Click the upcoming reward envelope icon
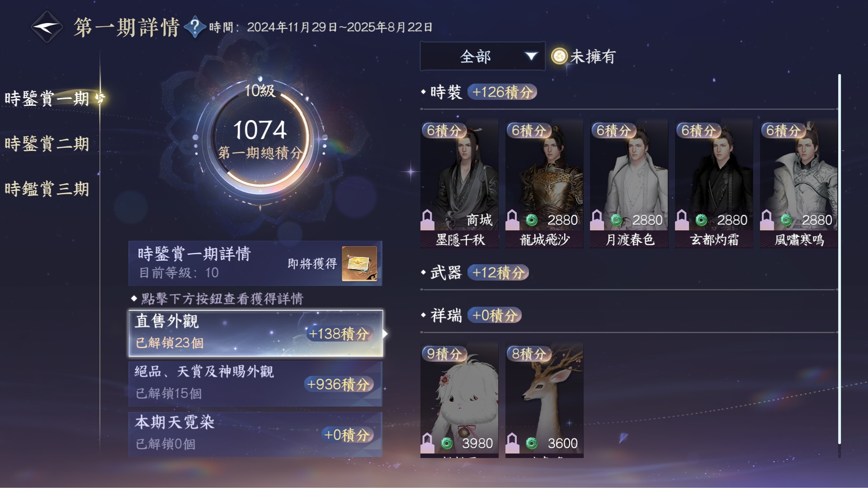 pyautogui.click(x=359, y=264)
